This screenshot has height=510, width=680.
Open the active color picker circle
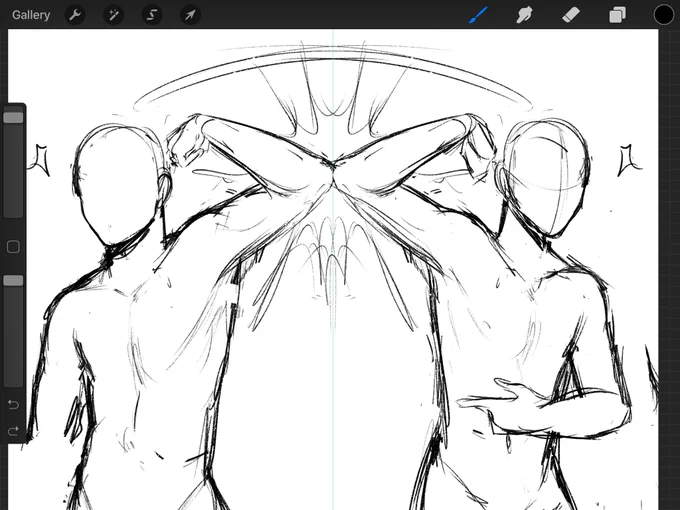[664, 15]
